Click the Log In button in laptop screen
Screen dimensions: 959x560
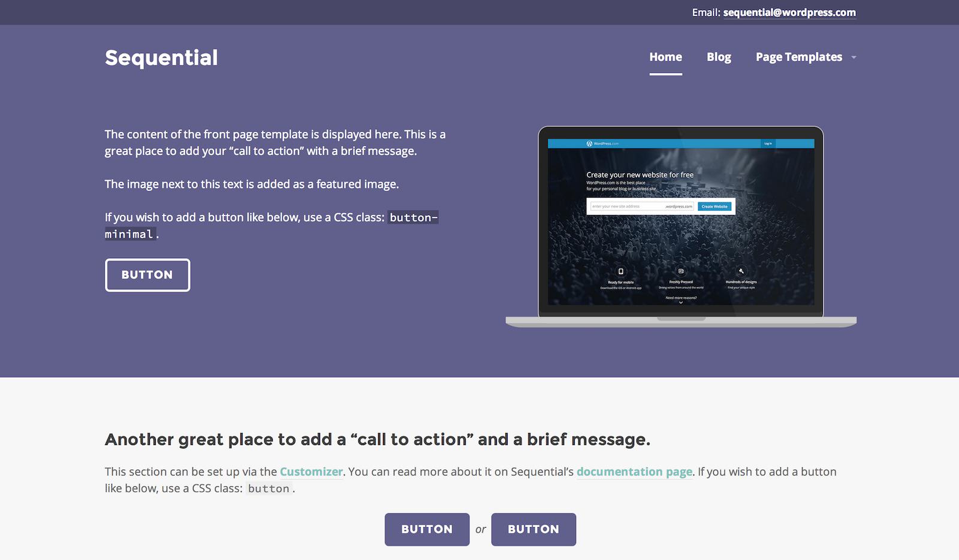(x=768, y=144)
